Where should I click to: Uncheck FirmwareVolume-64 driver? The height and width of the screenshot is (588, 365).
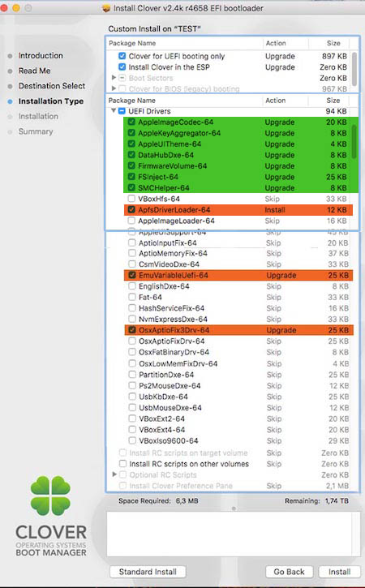coord(131,165)
